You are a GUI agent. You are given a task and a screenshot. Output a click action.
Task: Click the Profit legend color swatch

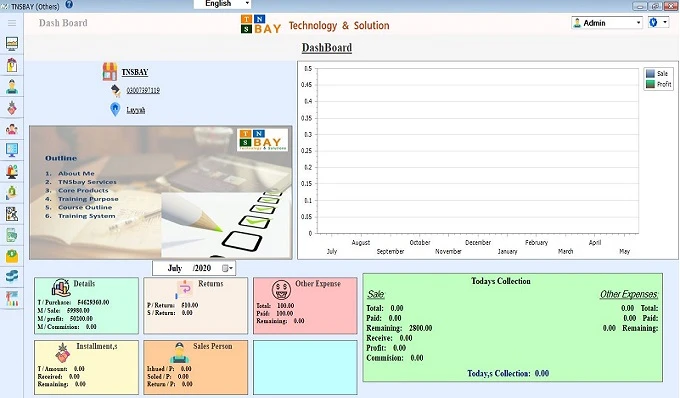tap(650, 84)
